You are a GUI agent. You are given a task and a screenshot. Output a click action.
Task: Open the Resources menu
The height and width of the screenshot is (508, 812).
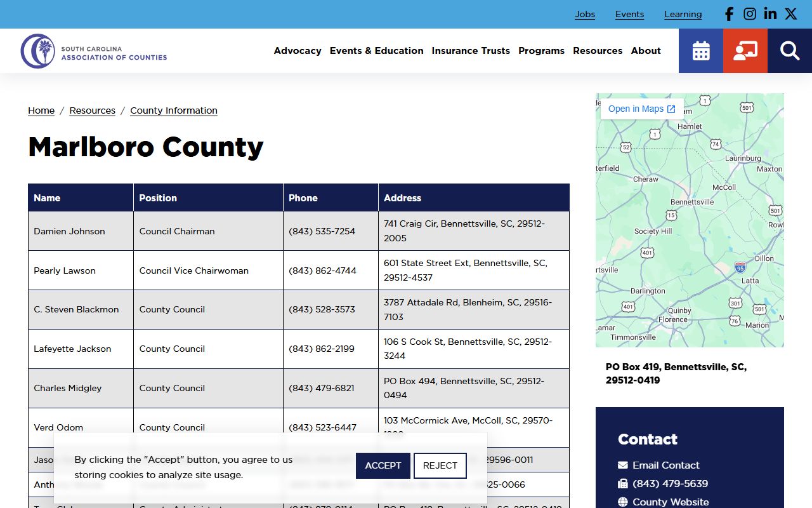click(598, 51)
